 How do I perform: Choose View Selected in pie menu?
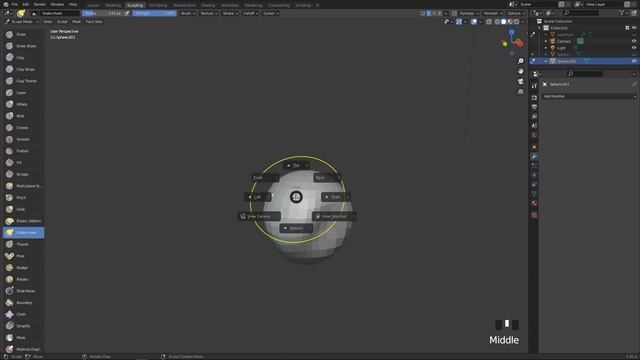tap(334, 216)
